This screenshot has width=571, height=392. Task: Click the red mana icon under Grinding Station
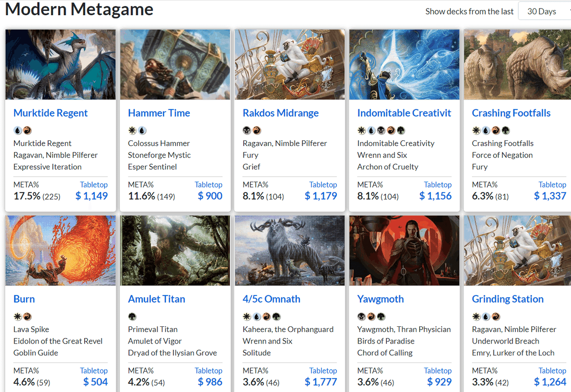495,316
